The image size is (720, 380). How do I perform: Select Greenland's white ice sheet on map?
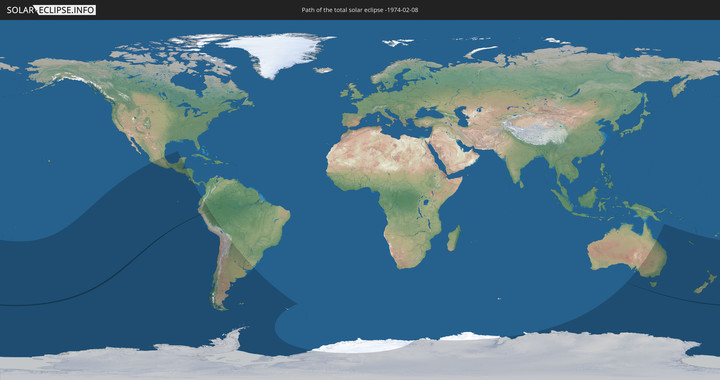(x=276, y=54)
